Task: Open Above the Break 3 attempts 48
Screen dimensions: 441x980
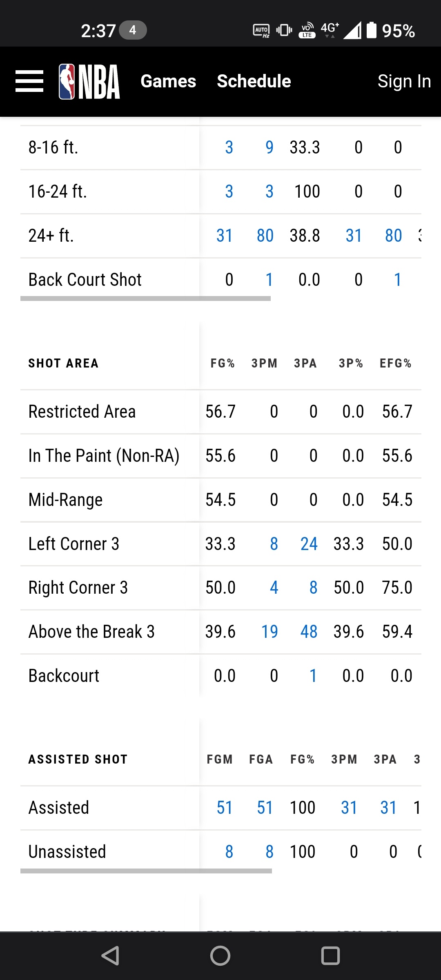Action: click(309, 632)
